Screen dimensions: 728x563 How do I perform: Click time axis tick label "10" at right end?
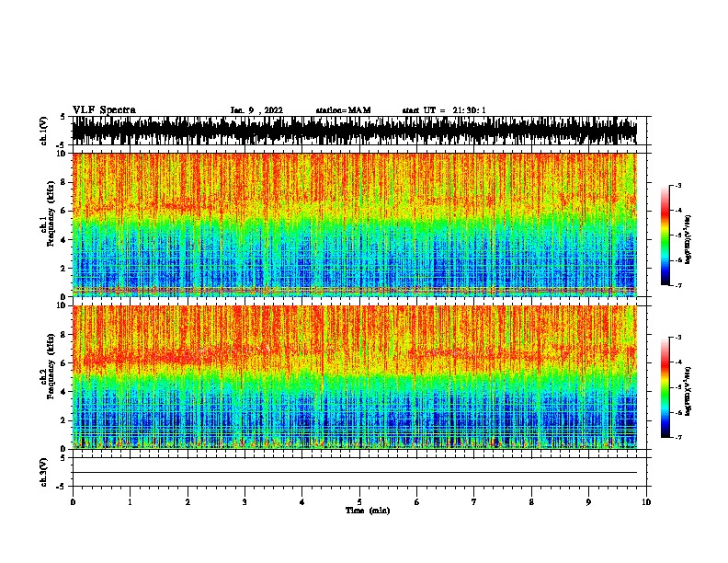(x=646, y=502)
